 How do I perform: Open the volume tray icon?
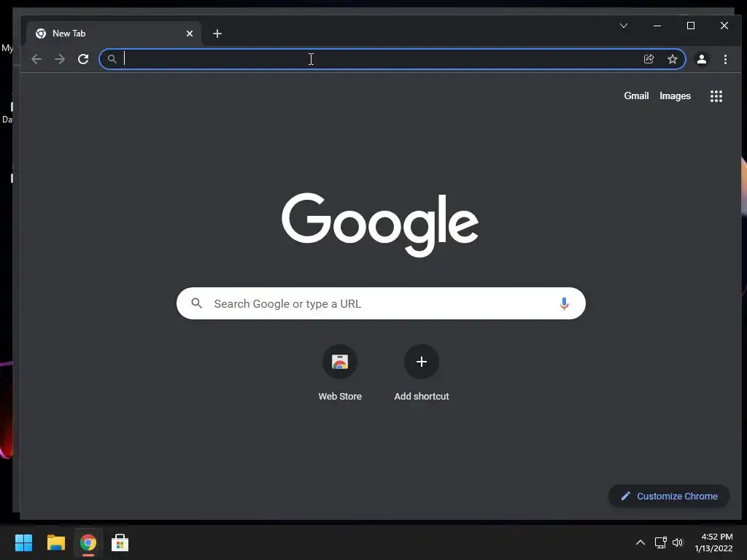click(x=678, y=542)
